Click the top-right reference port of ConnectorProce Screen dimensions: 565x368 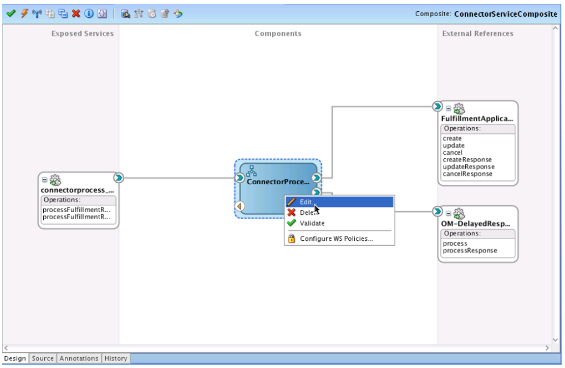tap(316, 178)
